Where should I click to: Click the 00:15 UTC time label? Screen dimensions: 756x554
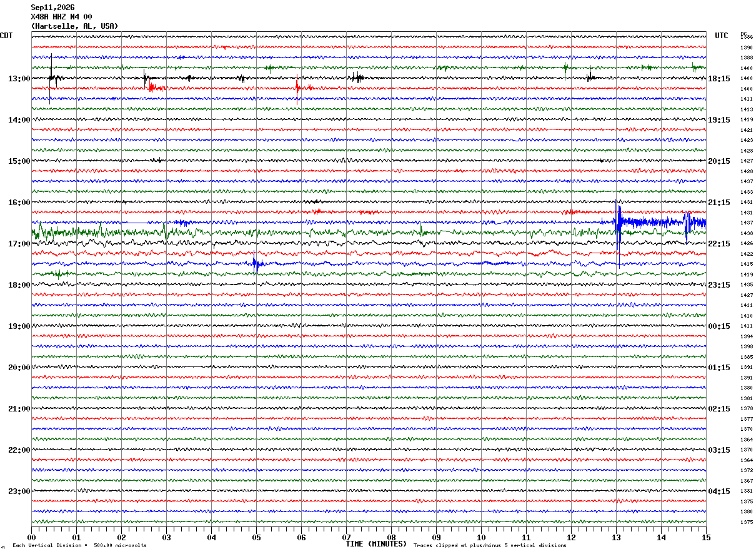pyautogui.click(x=719, y=326)
